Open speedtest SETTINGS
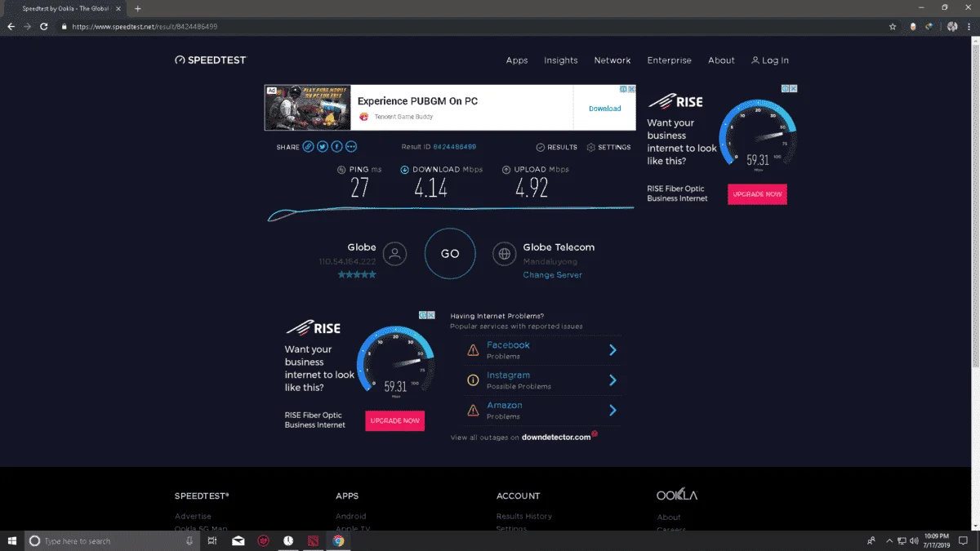 tap(608, 147)
